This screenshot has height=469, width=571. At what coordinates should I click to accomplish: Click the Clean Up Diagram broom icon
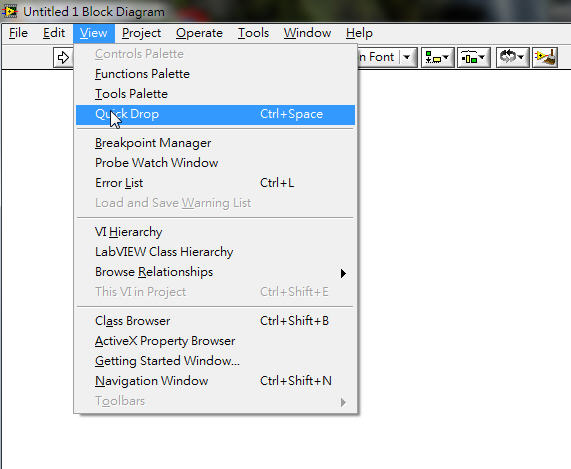click(545, 58)
